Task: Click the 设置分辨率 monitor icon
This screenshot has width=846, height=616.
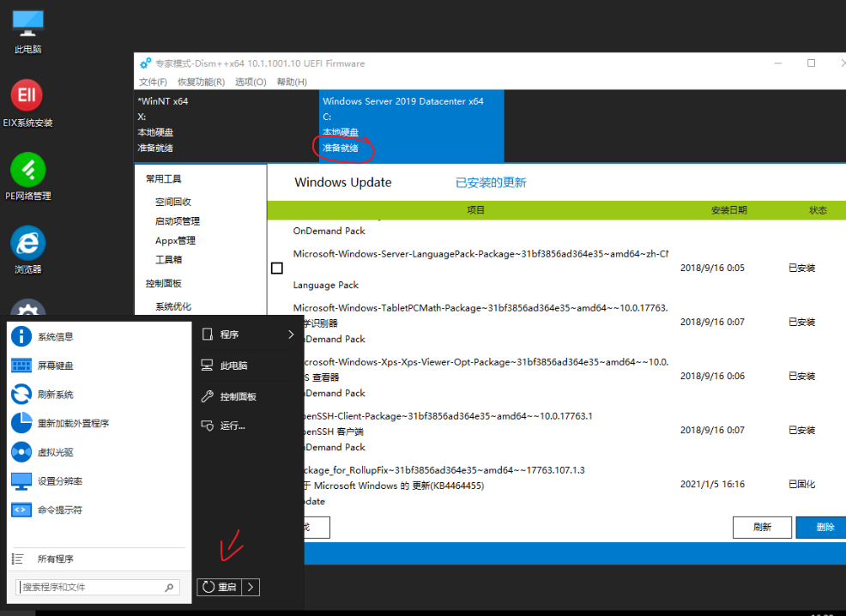Action: [x=21, y=481]
